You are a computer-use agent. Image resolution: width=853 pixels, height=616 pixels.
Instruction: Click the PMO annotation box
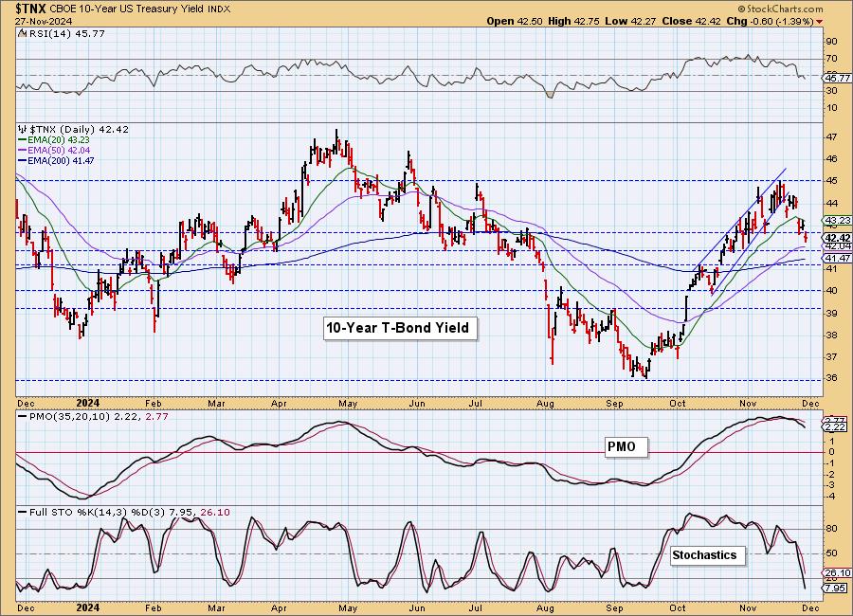[x=626, y=446]
